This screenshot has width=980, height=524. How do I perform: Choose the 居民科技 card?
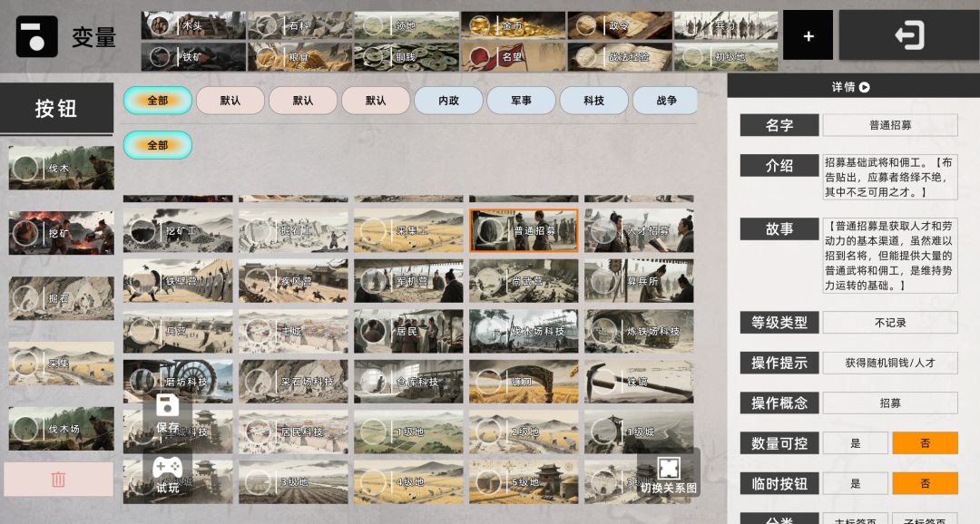[293, 432]
